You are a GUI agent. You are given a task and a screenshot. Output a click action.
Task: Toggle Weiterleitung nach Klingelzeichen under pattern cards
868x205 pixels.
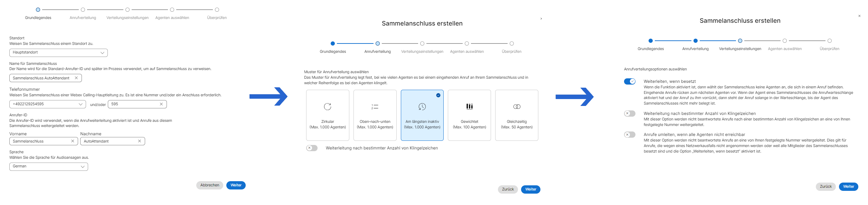click(312, 148)
